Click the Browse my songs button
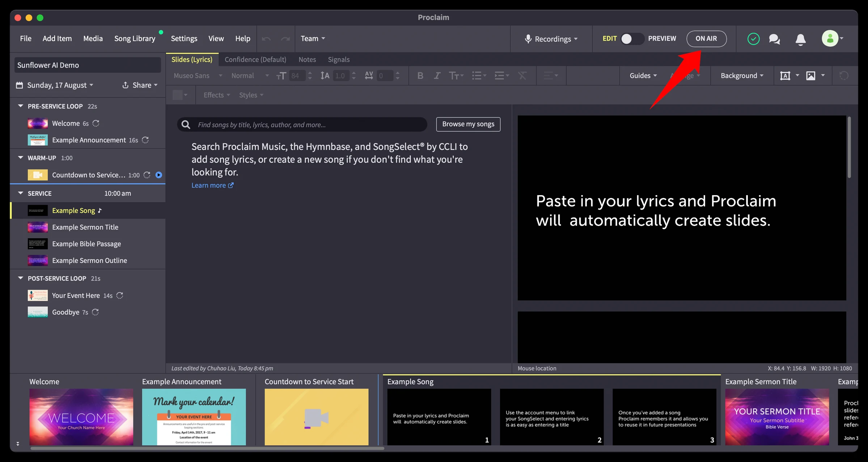 click(468, 124)
